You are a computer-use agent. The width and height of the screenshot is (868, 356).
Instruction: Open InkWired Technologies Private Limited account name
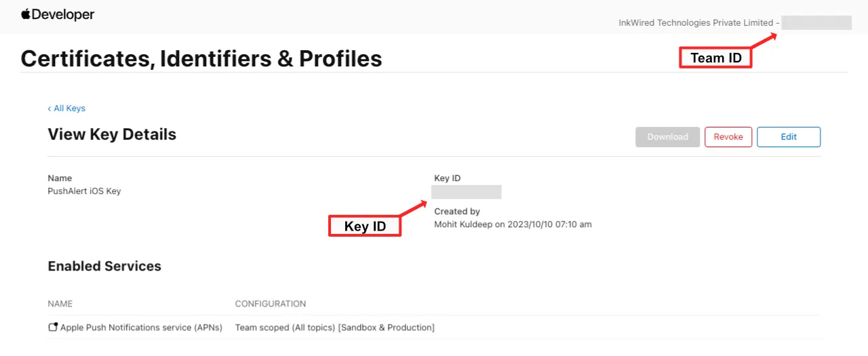click(x=696, y=23)
